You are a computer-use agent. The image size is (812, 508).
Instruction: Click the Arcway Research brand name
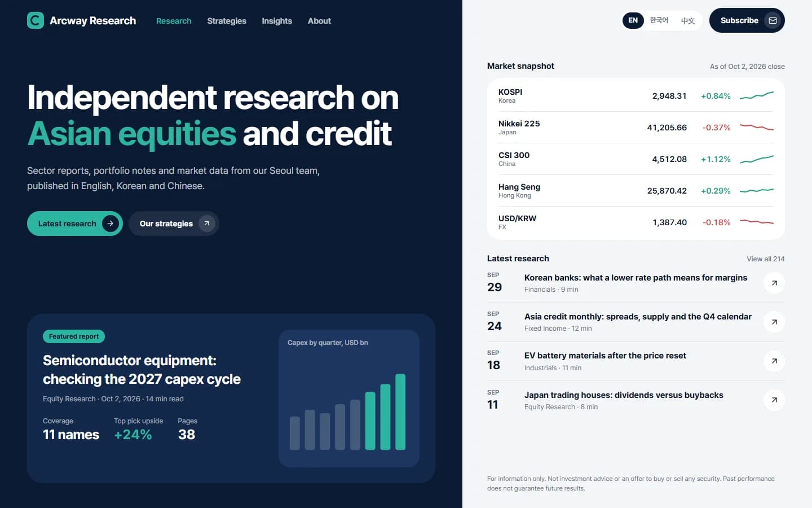[92, 21]
